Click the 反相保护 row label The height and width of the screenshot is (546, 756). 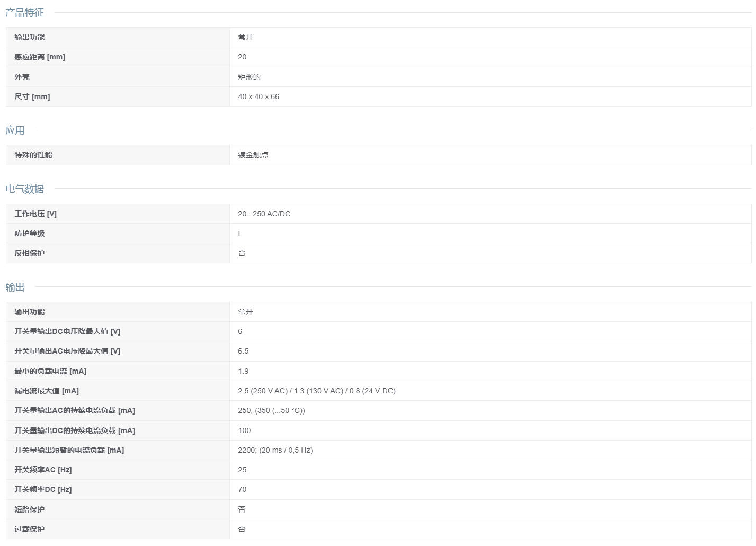point(30,253)
